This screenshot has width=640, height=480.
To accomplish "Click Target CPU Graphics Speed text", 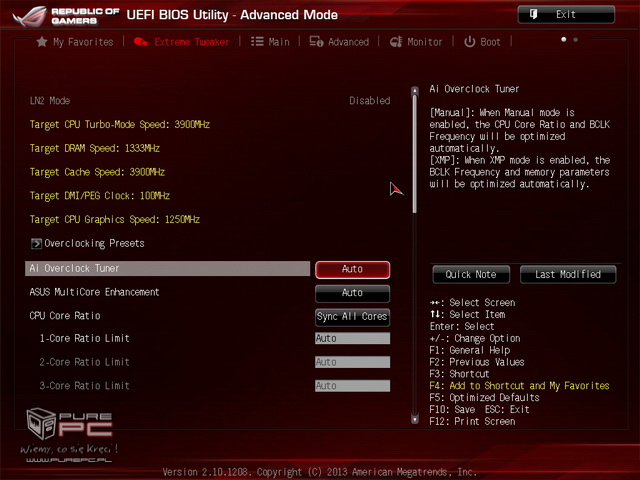I will [x=115, y=220].
